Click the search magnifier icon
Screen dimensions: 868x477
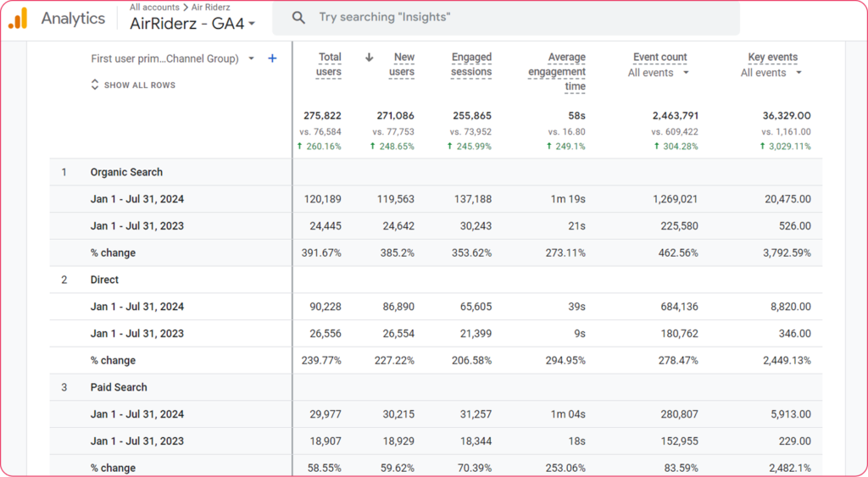298,18
